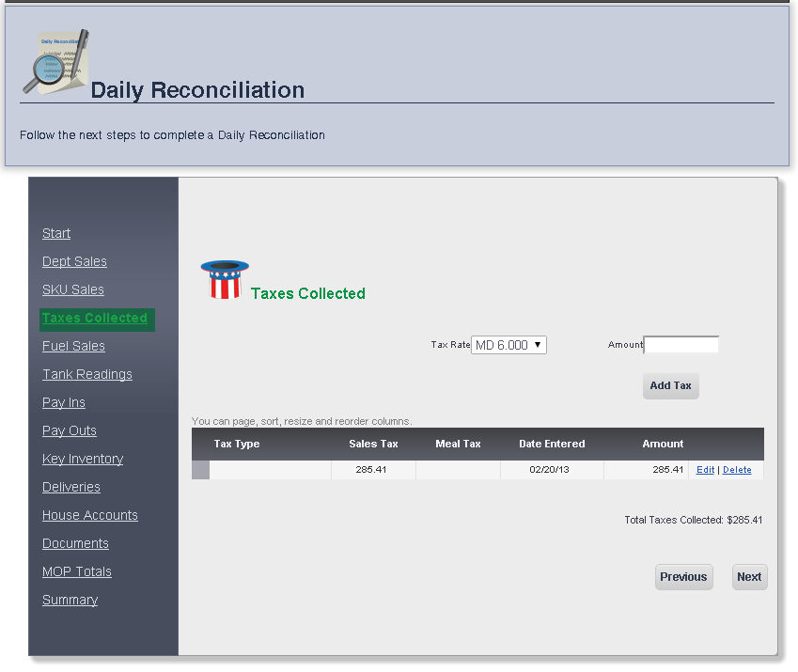Image resolution: width=798 pixels, height=672 pixels.
Task: Navigate to the Pay Ins step
Action: 64,402
